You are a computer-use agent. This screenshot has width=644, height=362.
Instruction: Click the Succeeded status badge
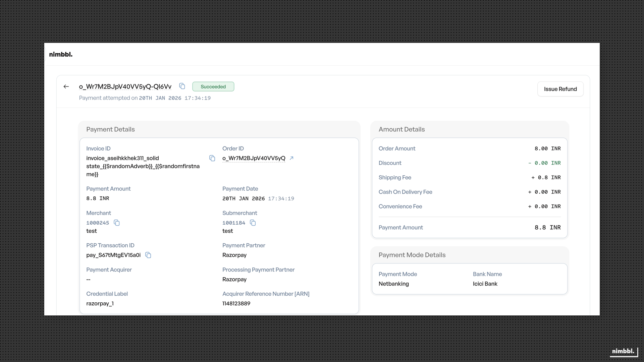coord(213,86)
